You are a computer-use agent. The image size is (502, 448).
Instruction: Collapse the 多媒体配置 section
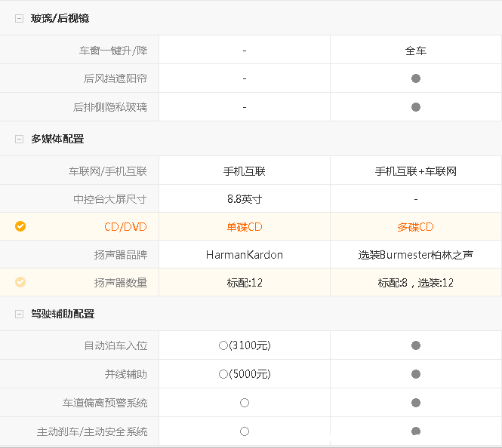click(19, 139)
